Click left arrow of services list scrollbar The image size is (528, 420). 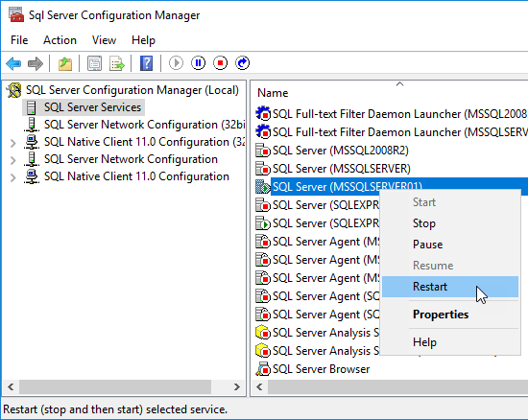click(x=259, y=387)
